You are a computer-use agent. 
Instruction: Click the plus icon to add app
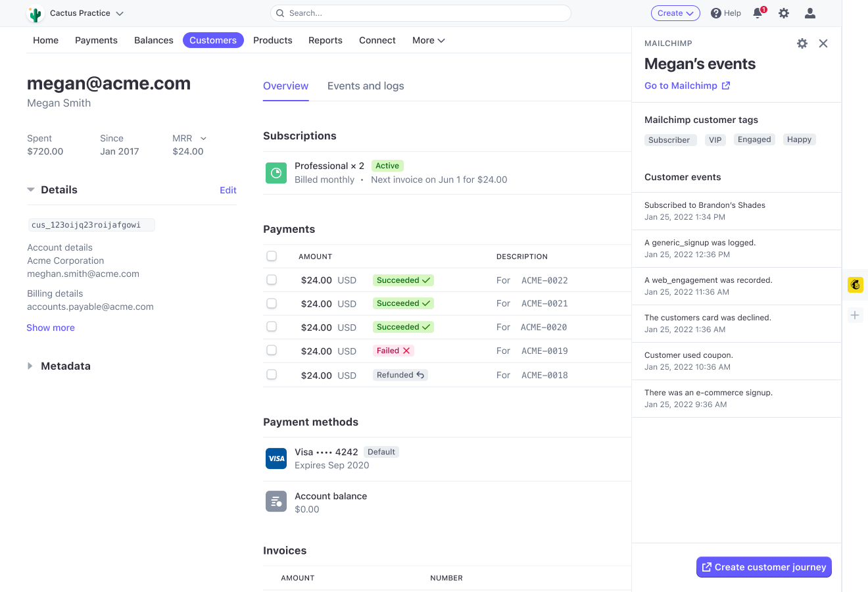click(x=855, y=315)
